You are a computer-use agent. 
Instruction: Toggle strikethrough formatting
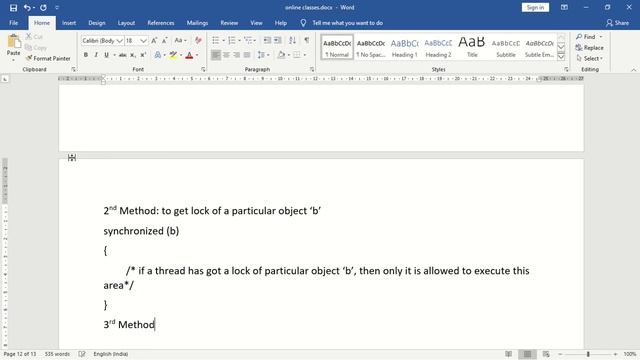point(122,55)
